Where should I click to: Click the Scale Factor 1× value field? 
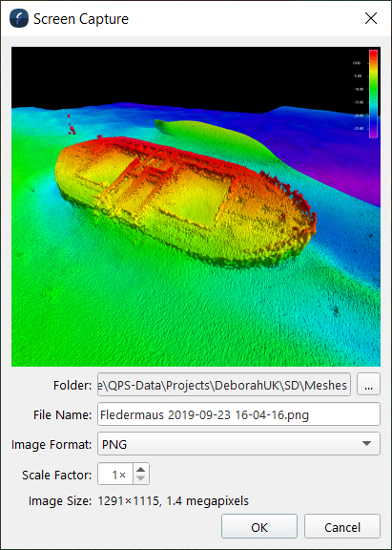pos(115,474)
